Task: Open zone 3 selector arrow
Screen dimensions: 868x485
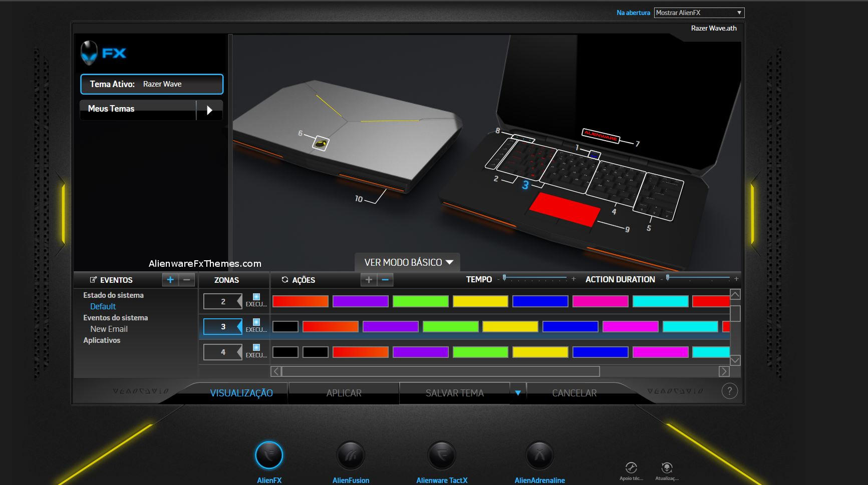Action: point(239,326)
